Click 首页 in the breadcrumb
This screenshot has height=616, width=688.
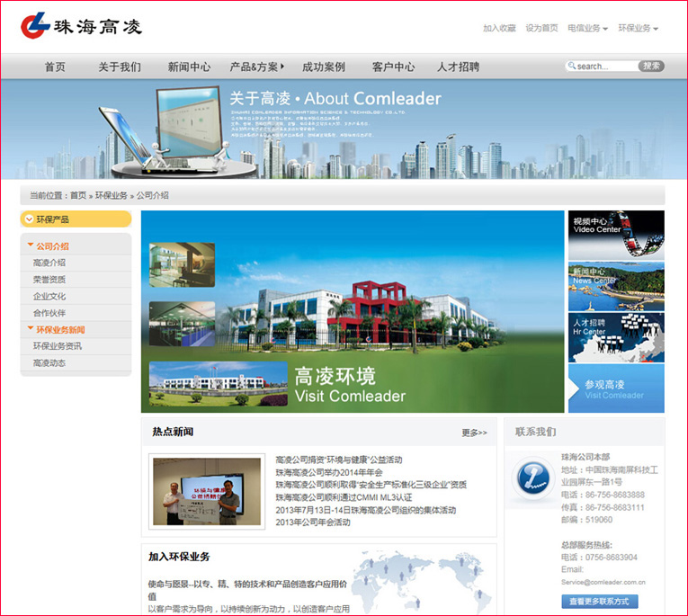click(78, 195)
